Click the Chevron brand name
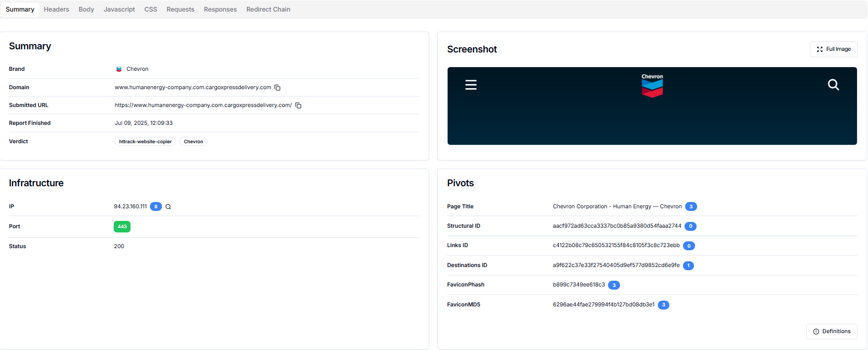868x351 pixels. tap(137, 69)
